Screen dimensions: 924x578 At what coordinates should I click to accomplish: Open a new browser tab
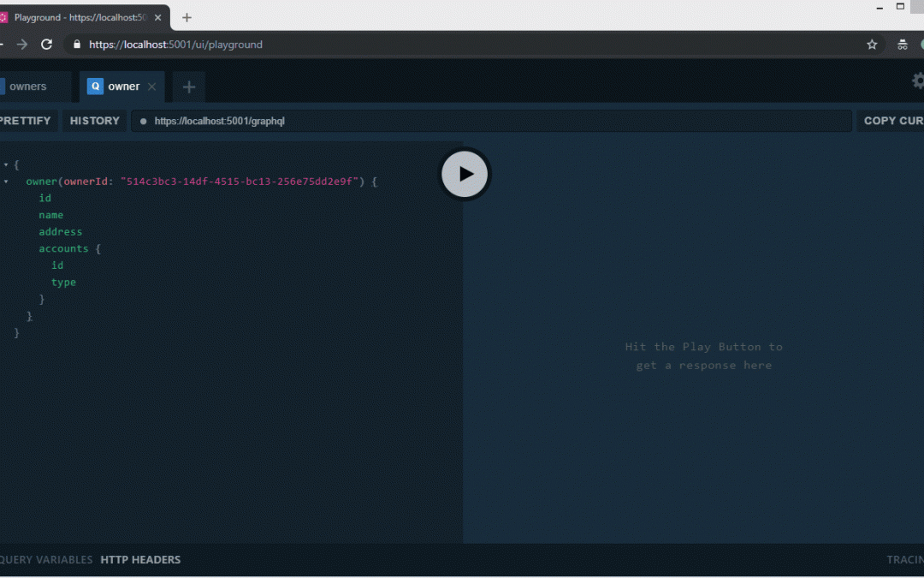(x=187, y=17)
